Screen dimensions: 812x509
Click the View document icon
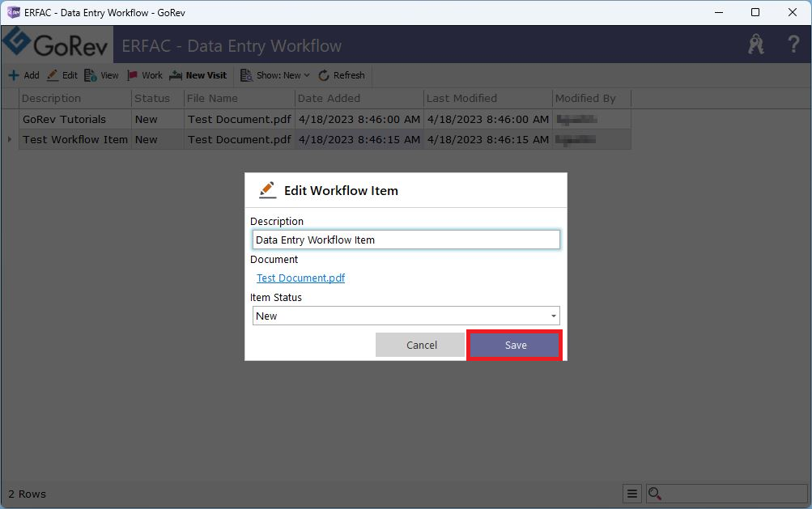click(x=91, y=75)
